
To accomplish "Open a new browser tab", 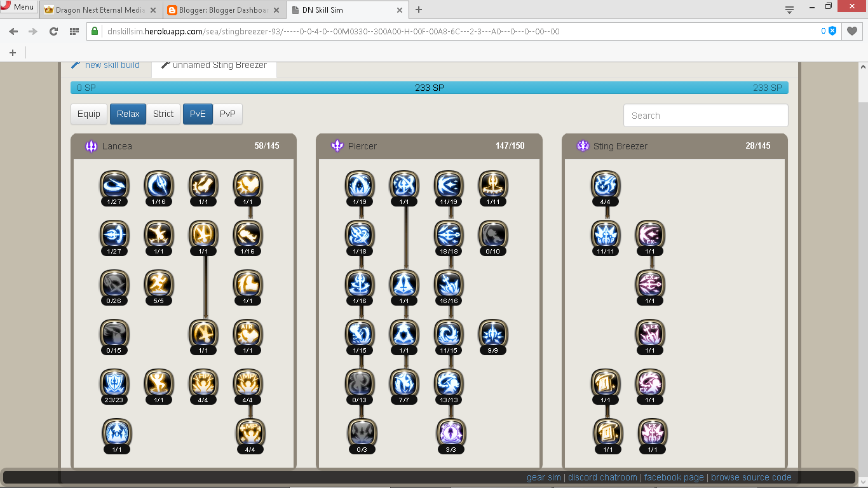I will (x=419, y=10).
